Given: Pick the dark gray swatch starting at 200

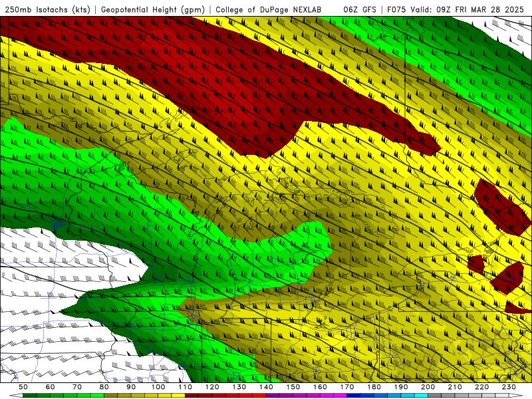Looking at the screenshot, I should (435, 395).
